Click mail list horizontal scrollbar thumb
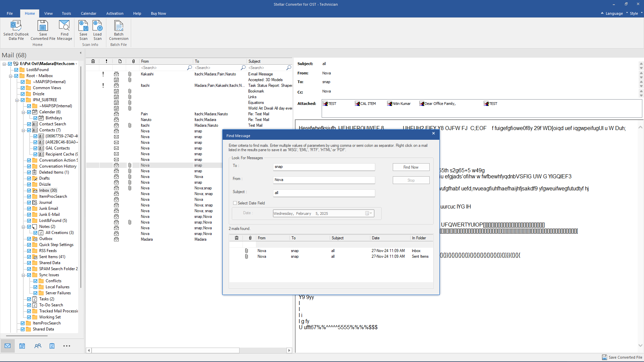The image size is (644, 362). [165, 350]
